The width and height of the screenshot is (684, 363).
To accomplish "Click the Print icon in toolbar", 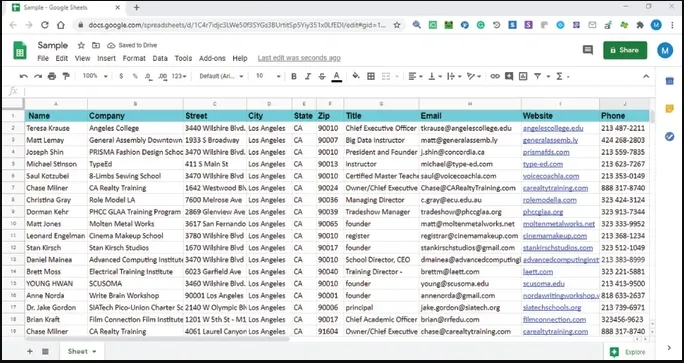I will click(x=52, y=76).
